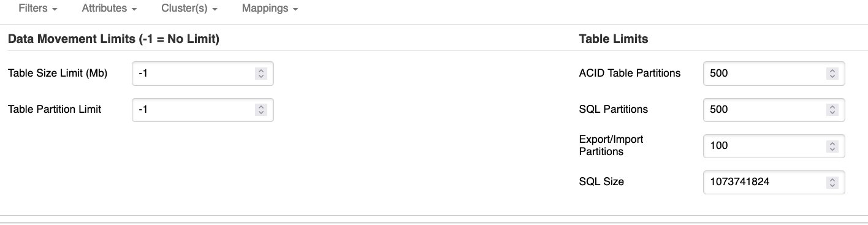Click the ACID Table Partitions stepper arrows
The image size is (868, 225).
832,74
